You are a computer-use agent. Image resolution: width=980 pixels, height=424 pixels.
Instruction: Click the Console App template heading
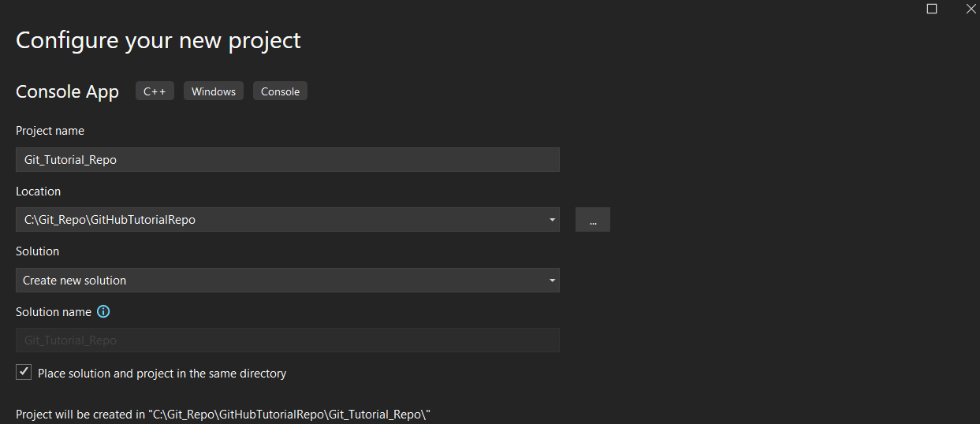67,91
